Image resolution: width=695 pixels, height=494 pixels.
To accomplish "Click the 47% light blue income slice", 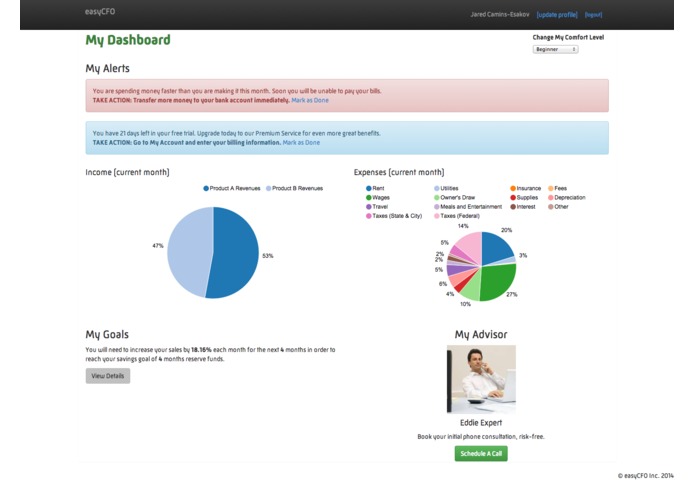I will 188,250.
